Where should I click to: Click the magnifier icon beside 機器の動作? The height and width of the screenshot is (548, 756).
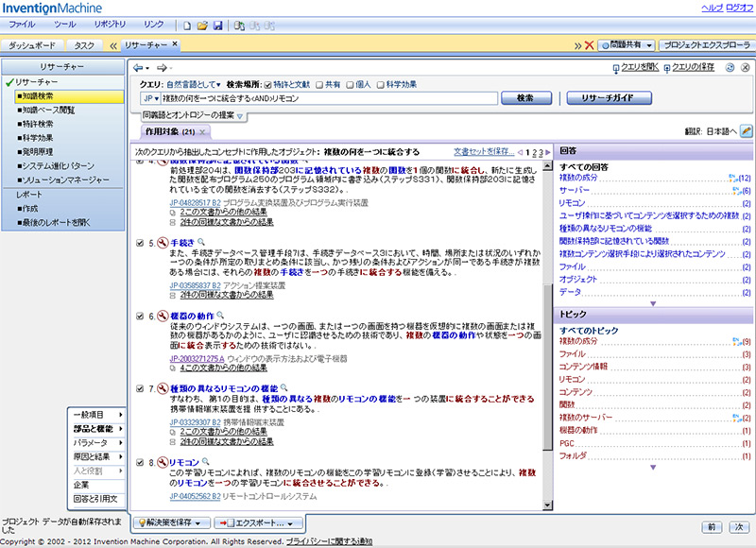coord(220,316)
